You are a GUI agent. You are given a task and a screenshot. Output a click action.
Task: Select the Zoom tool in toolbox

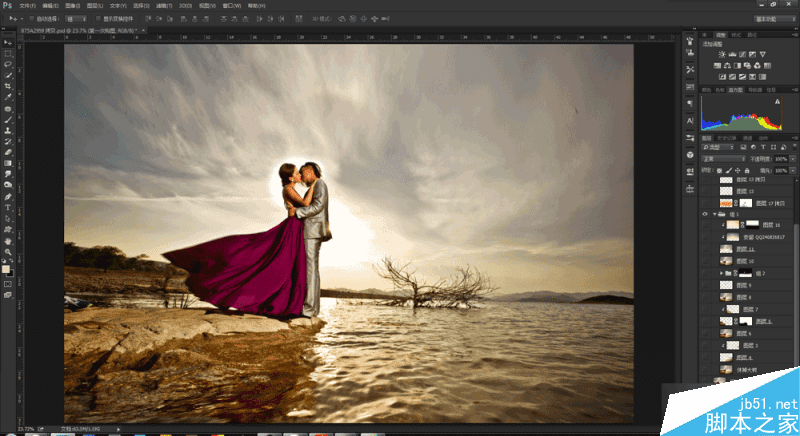(8, 252)
